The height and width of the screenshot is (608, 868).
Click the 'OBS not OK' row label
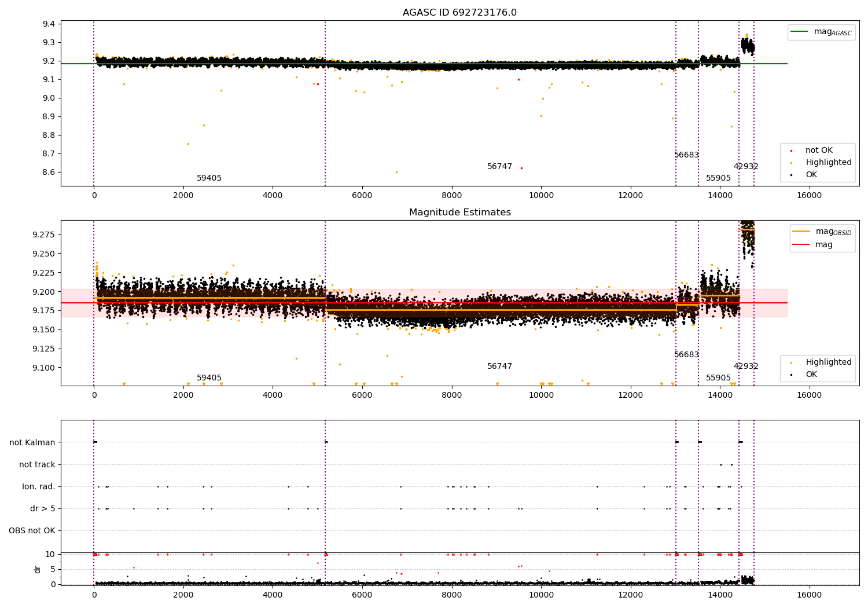32,530
